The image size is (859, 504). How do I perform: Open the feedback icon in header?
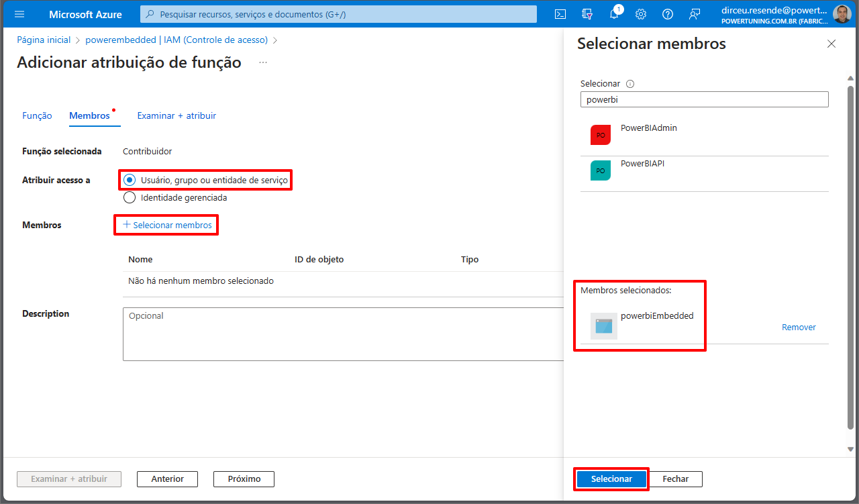(x=695, y=14)
